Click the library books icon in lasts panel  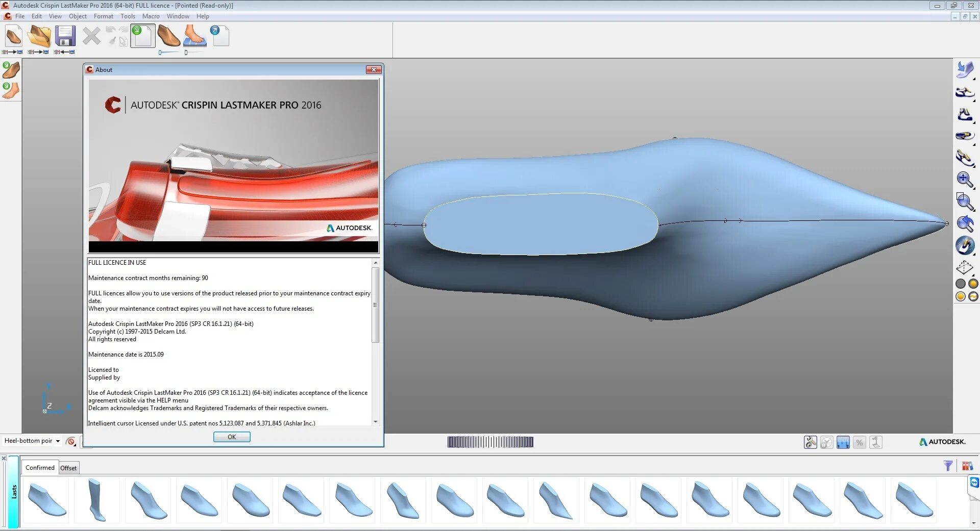tap(967, 466)
